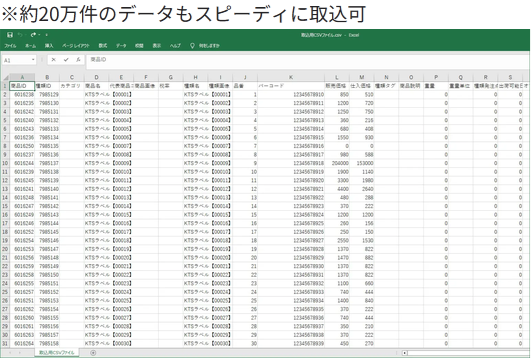Viewport: 532px width, 362px height.
Task: Open the データ ribbon tab
Action: tap(121, 45)
